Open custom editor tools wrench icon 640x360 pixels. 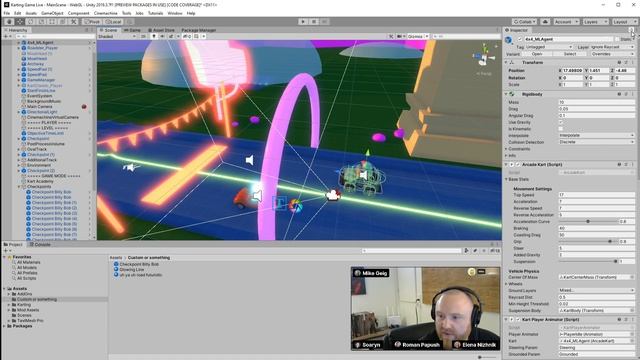coord(74,22)
